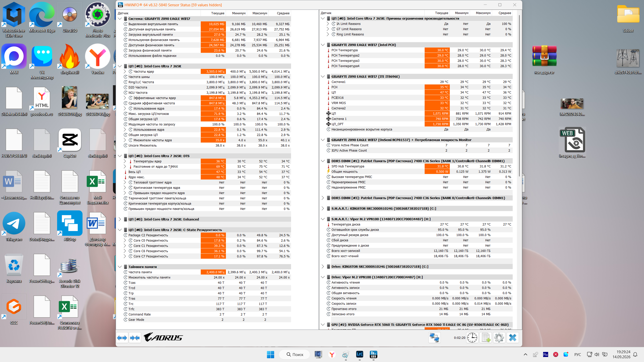Click the expand-columns arrows icon in HWiNFO toolbar
The height and width of the screenshot is (362, 644).
click(122, 338)
